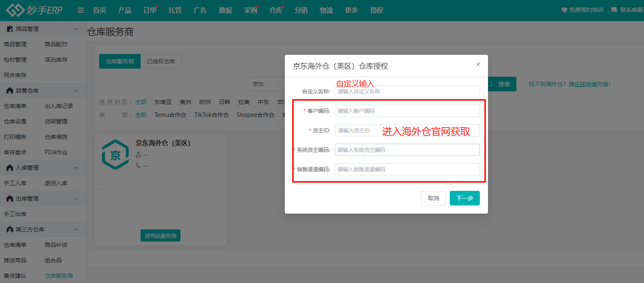Open 货架管理 in the sidebar
The image size is (644, 283).
(x=56, y=121)
